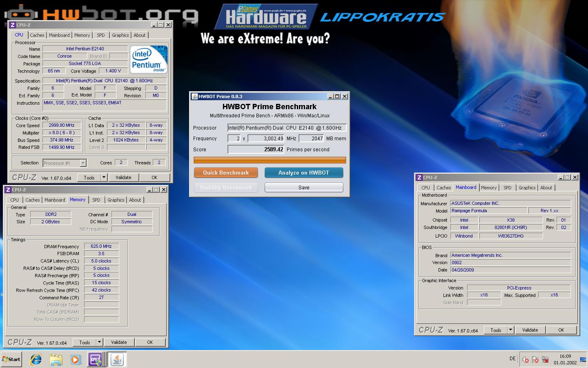Click the Z icon in the CPU-Z Mainboard window title bar
Viewport: 588px width, 368px height.
pos(419,177)
